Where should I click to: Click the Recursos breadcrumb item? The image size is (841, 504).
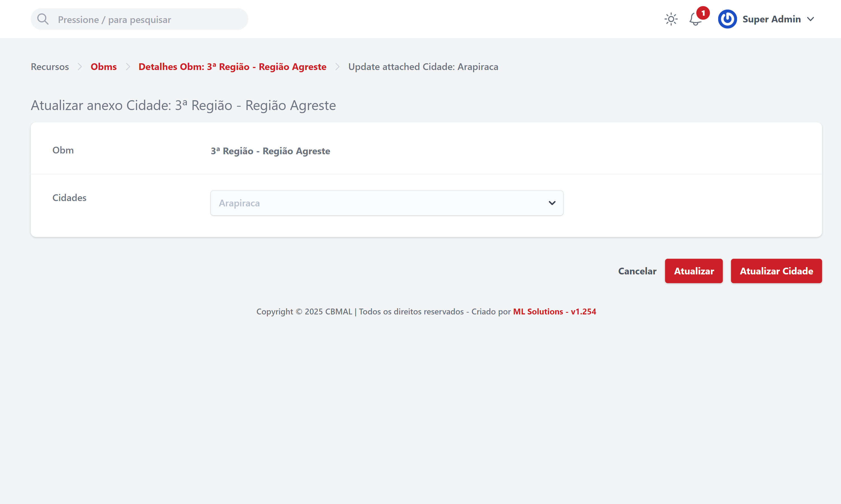pos(50,67)
